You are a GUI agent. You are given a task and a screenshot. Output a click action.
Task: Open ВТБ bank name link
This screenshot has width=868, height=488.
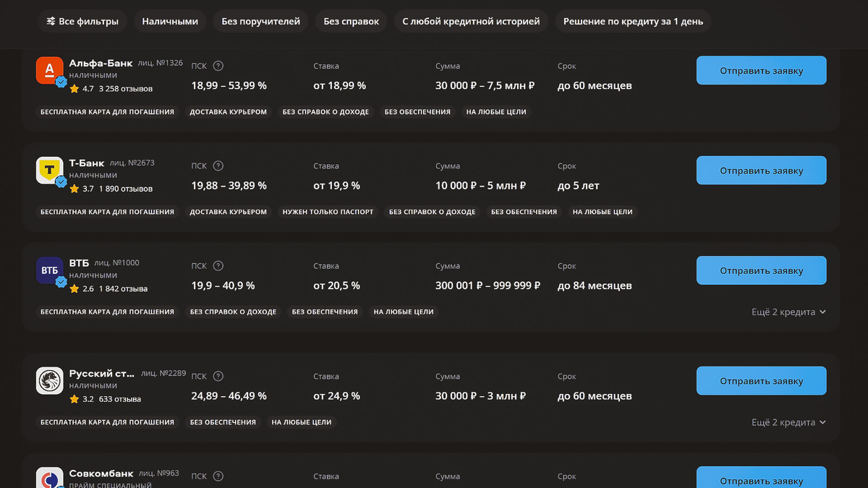click(79, 262)
